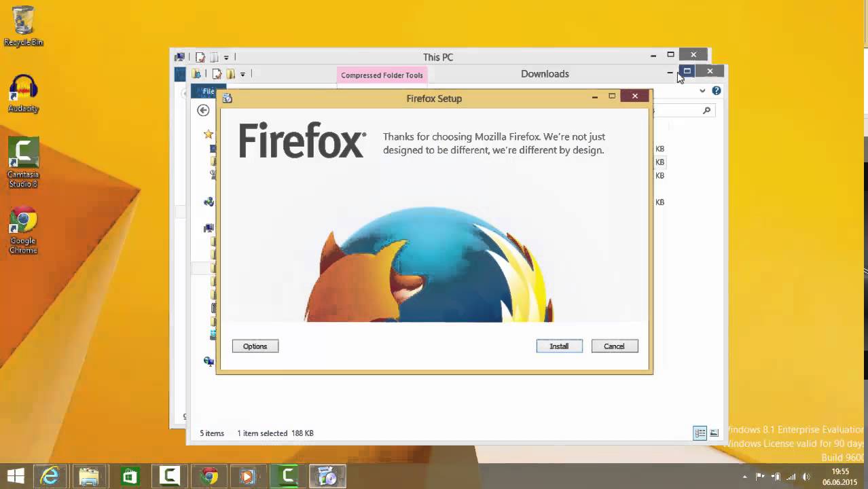Viewport: 868px width, 489px height.
Task: Open the Action Center flag in tray
Action: tap(760, 477)
